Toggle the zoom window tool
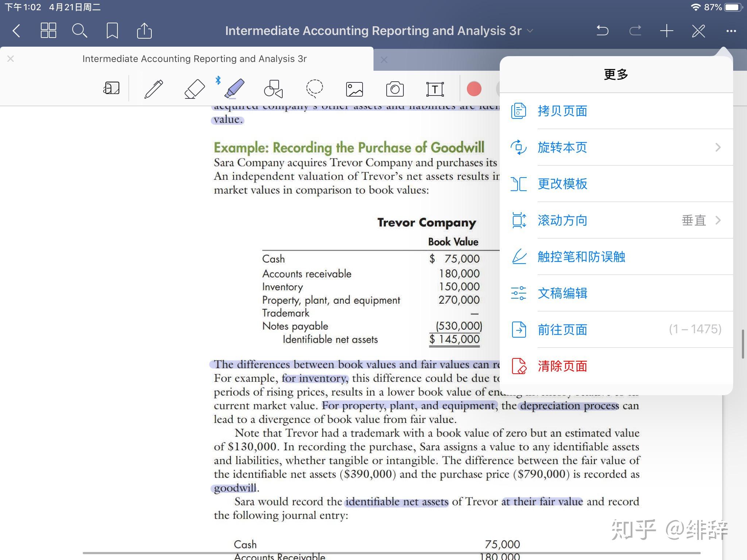This screenshot has width=747, height=560. click(111, 88)
